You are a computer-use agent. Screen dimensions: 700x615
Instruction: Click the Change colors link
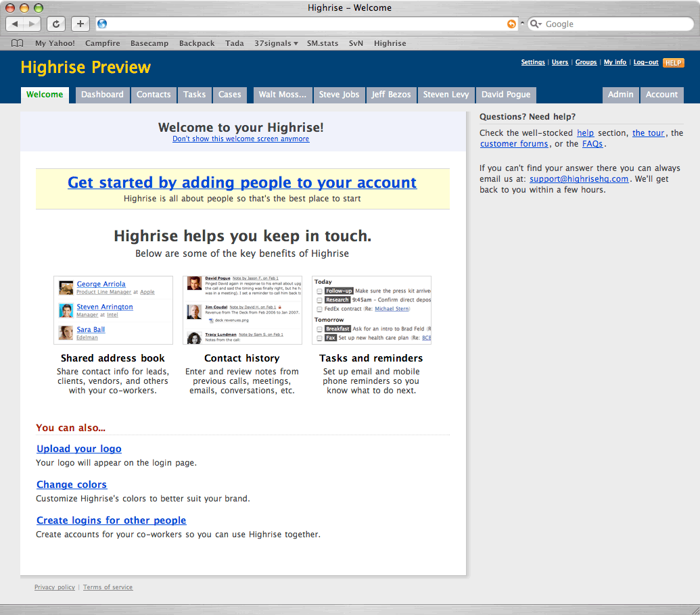click(x=72, y=485)
